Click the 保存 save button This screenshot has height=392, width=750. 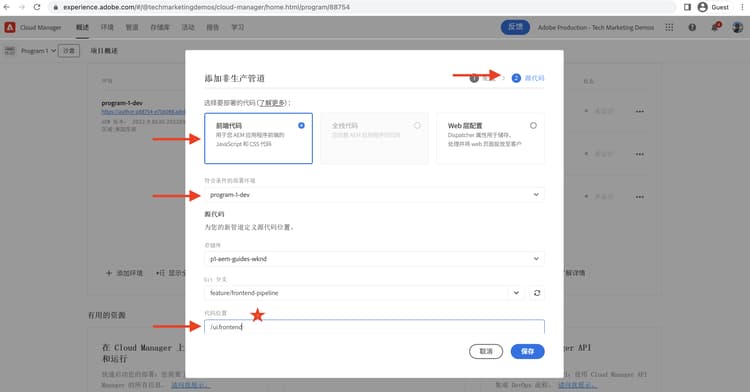coord(528,351)
